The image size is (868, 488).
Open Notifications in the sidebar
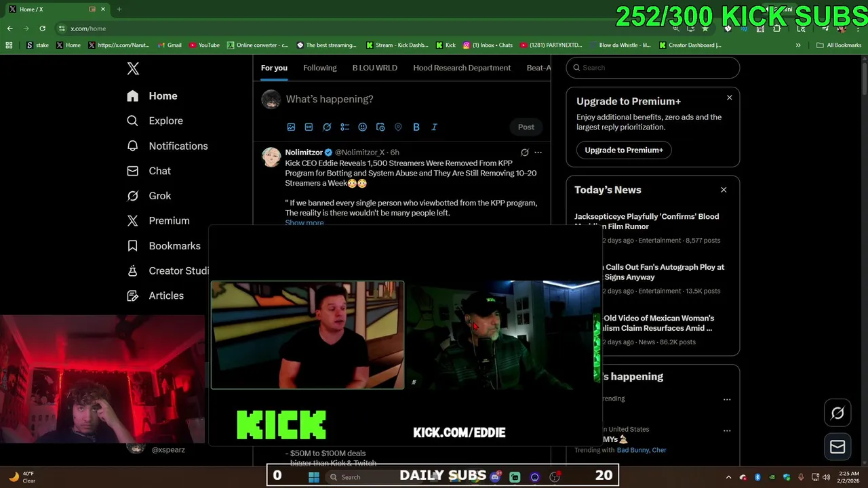click(167, 146)
